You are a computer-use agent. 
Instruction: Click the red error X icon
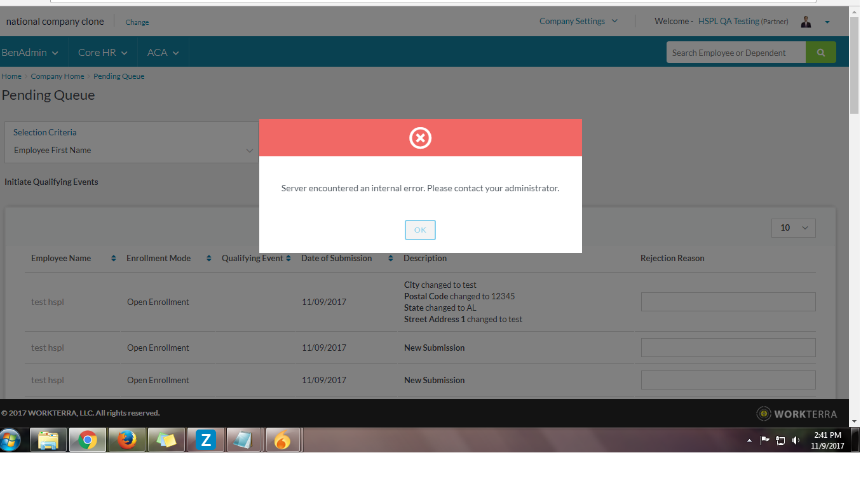point(420,137)
